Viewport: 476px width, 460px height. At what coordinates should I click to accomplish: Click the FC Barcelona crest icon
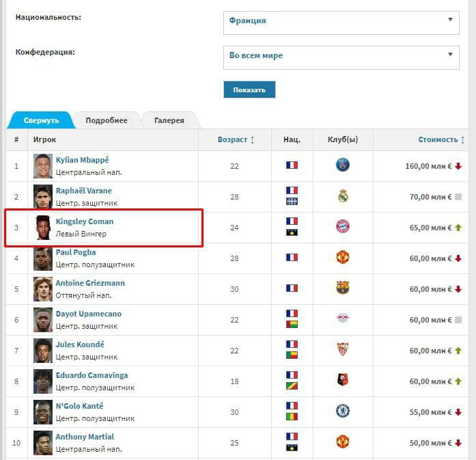point(343,288)
